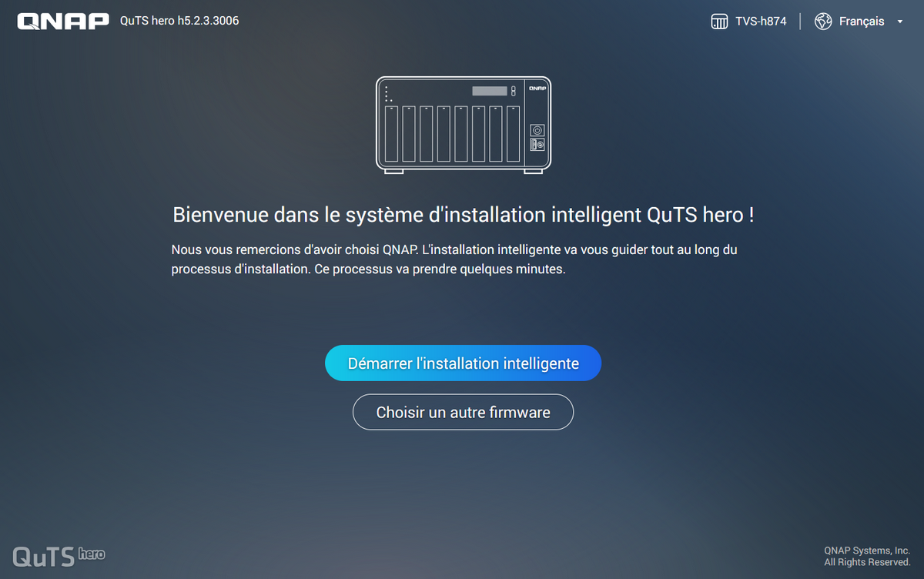
Task: Click the QNAP label on the NAS drawing
Action: (x=537, y=89)
